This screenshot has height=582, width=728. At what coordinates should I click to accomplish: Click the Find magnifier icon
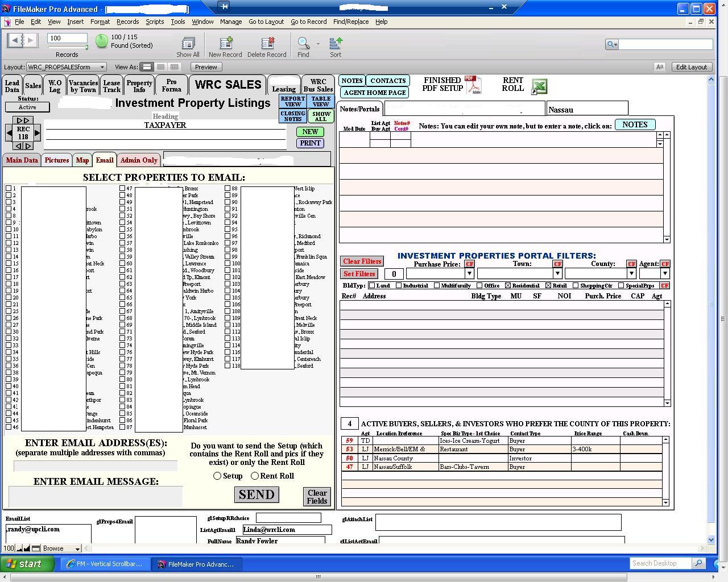coord(303,44)
